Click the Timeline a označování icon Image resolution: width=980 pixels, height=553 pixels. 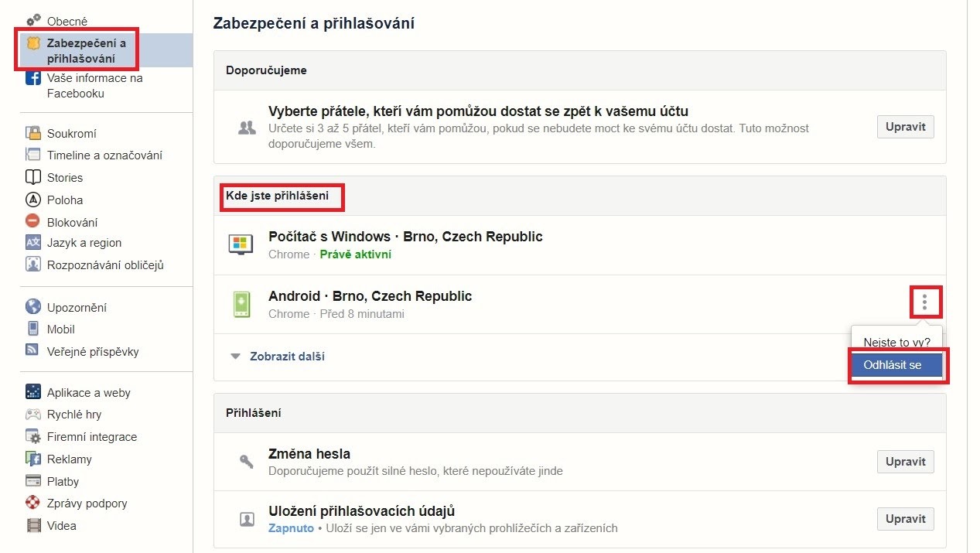point(33,155)
